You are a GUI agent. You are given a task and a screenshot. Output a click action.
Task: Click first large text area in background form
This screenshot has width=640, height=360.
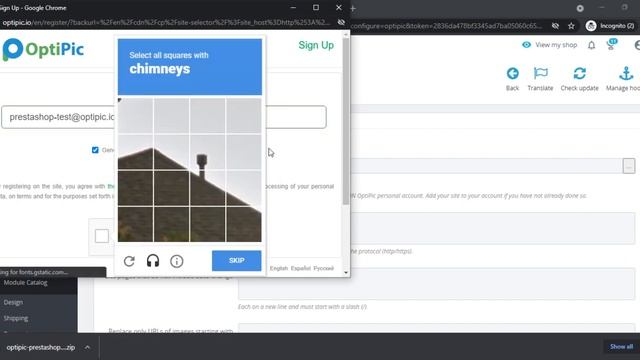[493, 228]
